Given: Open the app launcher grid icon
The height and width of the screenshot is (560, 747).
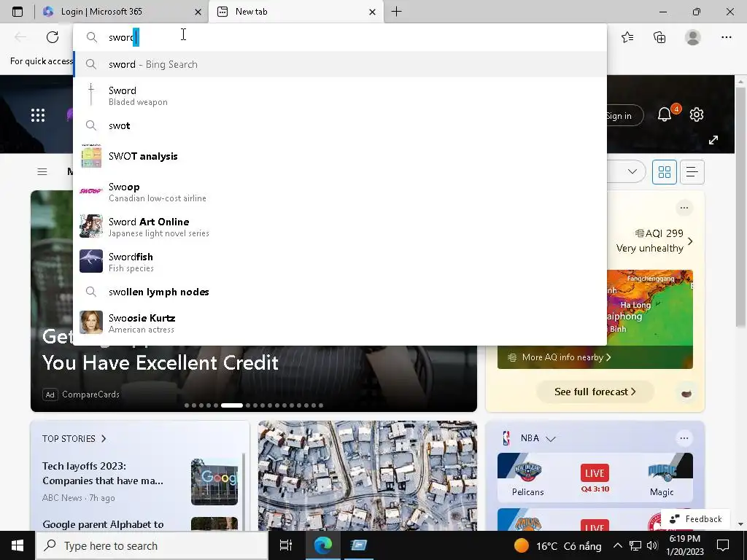Looking at the screenshot, I should click(38, 115).
